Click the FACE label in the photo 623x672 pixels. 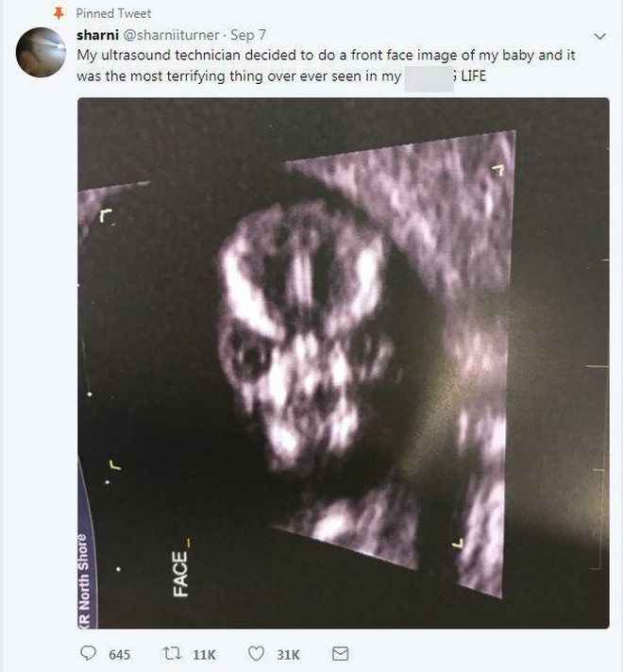pos(181,574)
